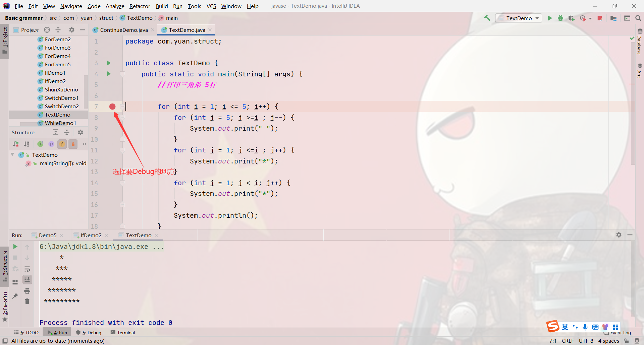Open the Project view selector dropdown

pos(26,30)
